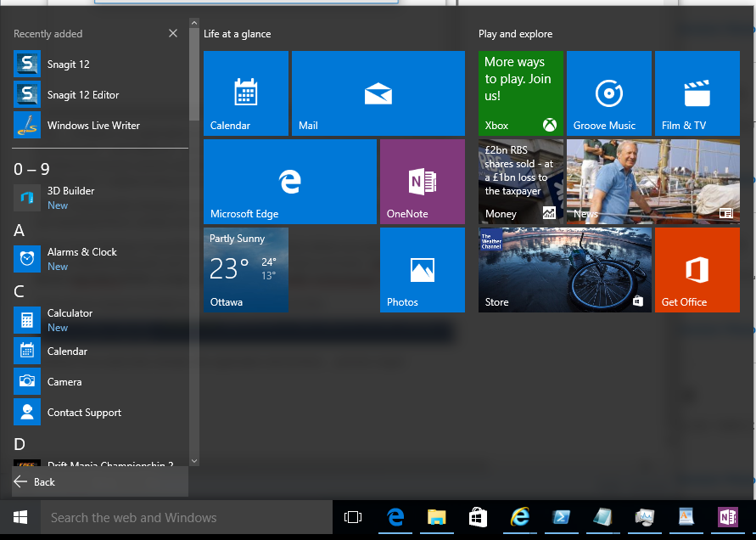
Task: Click the Get Office tile
Action: coord(697,270)
